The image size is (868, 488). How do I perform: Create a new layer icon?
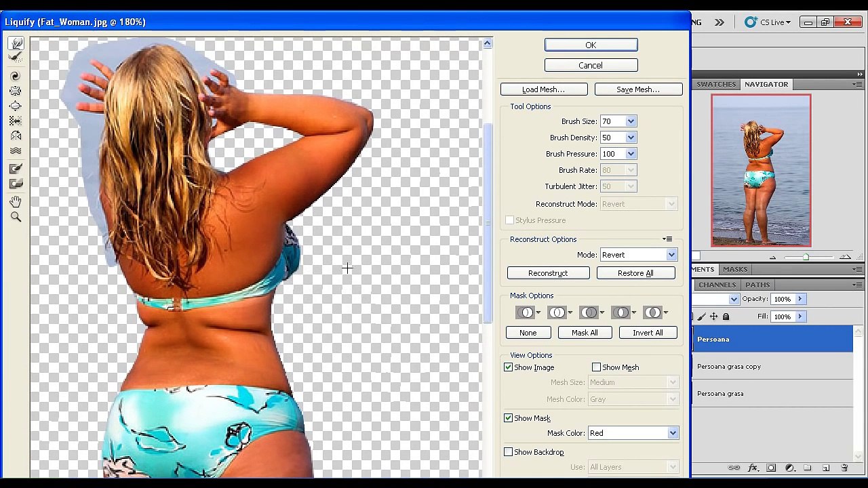click(x=826, y=468)
